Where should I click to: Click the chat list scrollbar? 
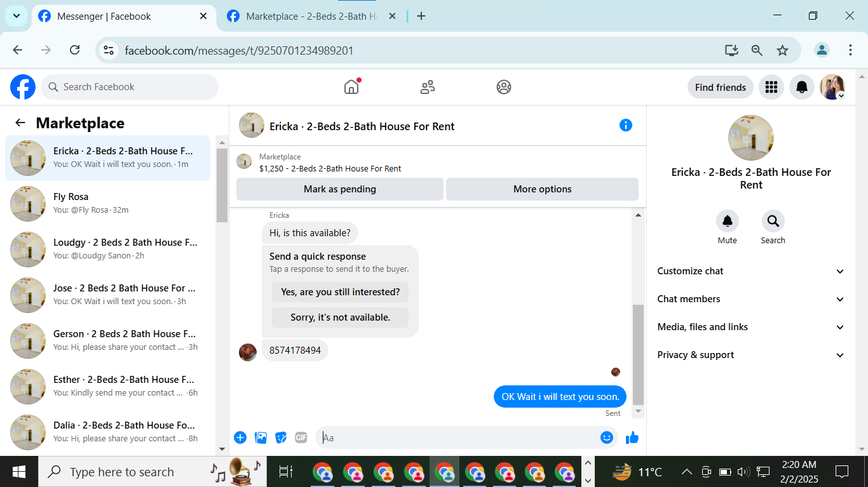coord(222,185)
